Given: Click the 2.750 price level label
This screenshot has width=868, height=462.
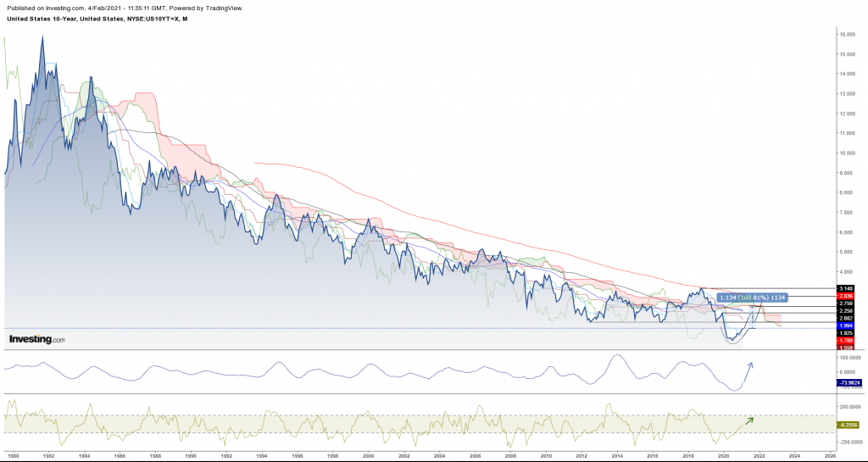Looking at the screenshot, I should (x=846, y=303).
